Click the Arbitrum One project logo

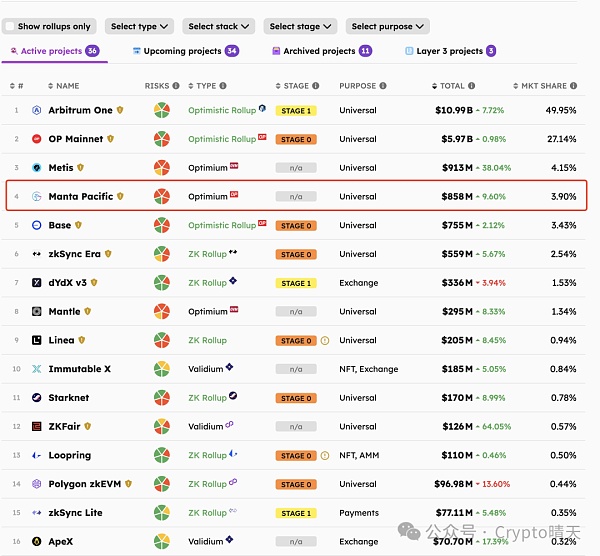click(x=37, y=111)
